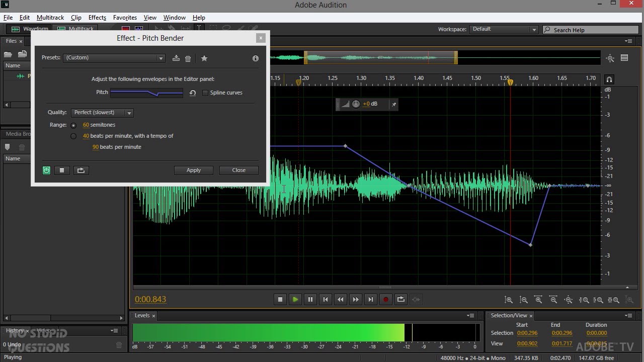
Task: Stop playback in the transport bar
Action: click(280, 299)
